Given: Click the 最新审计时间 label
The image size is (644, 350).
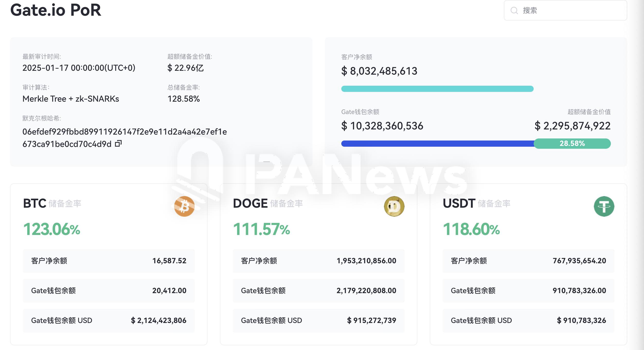Looking at the screenshot, I should (42, 57).
